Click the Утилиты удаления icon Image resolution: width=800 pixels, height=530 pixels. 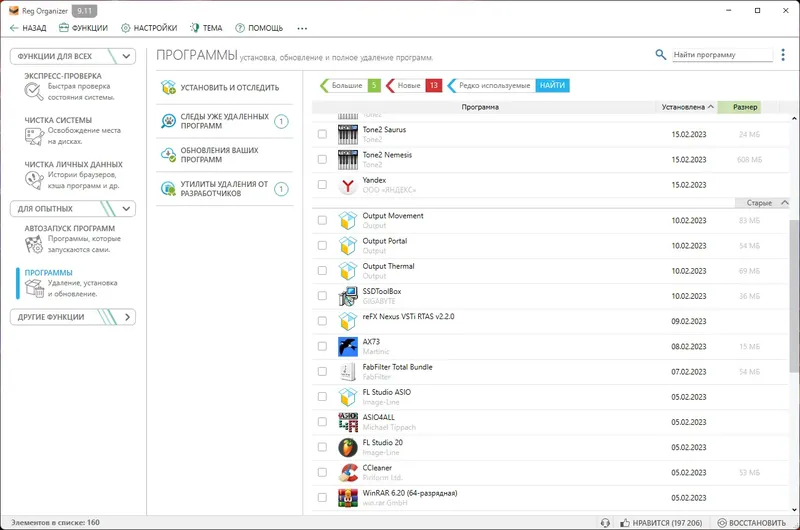pyautogui.click(x=168, y=189)
